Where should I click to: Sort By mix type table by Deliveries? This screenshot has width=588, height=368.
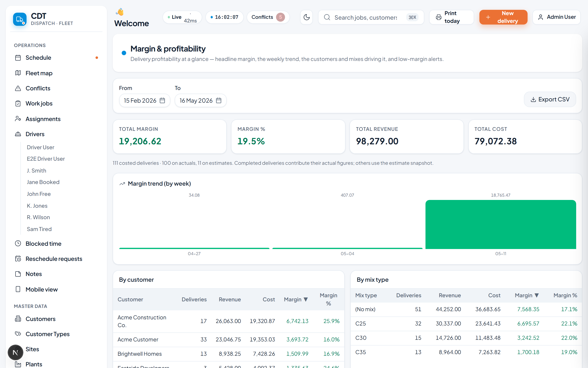coord(409,295)
